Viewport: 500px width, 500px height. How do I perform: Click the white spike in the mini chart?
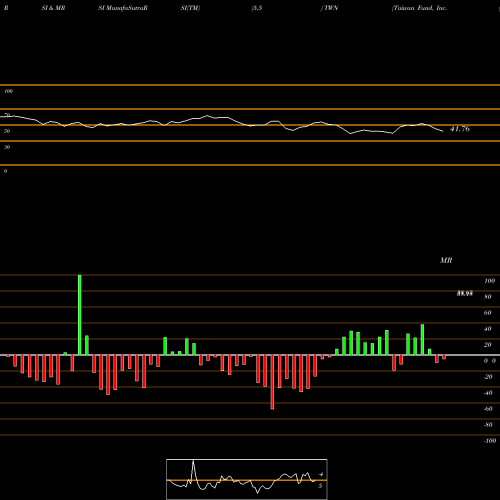click(x=193, y=470)
